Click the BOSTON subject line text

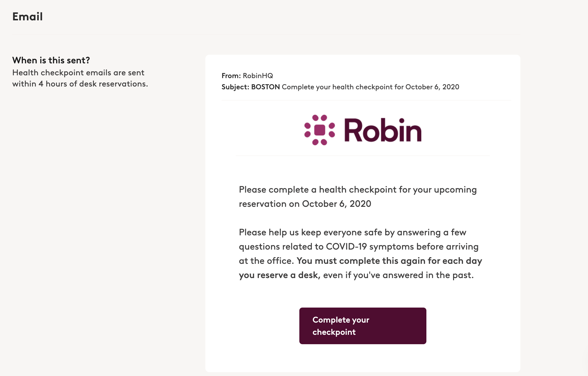tap(266, 87)
